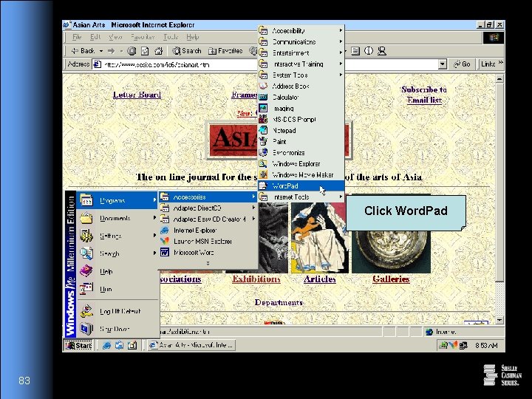Open the Tools menu
Screen dimensions: 532x399
(x=171, y=37)
